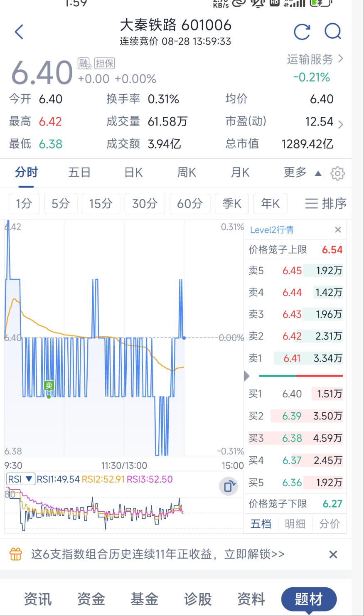
Task: Select 买1 row at 6.40
Action: [x=295, y=394]
